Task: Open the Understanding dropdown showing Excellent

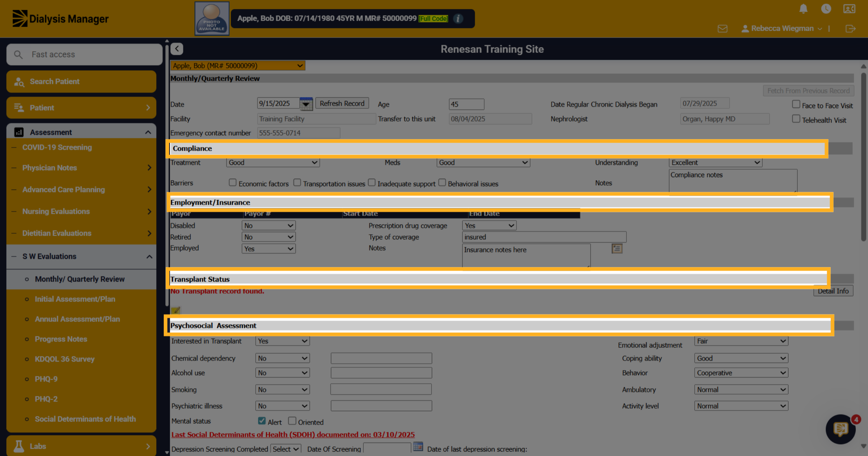Action: 715,163
